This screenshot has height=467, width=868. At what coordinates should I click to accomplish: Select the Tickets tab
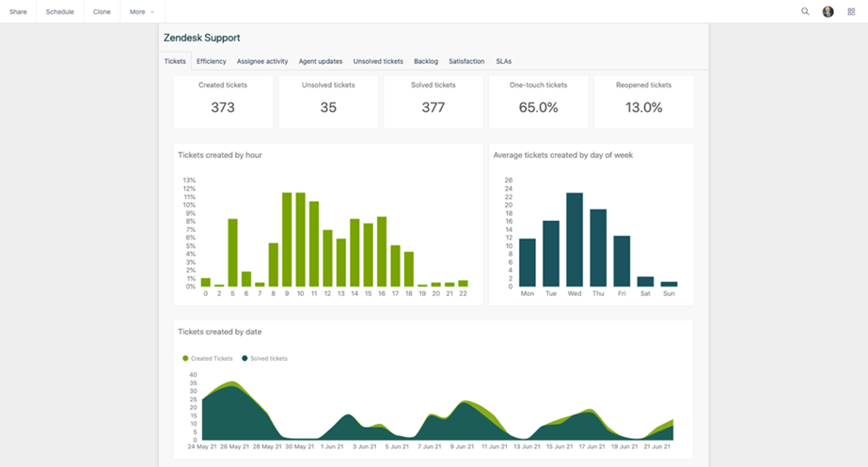coord(175,61)
